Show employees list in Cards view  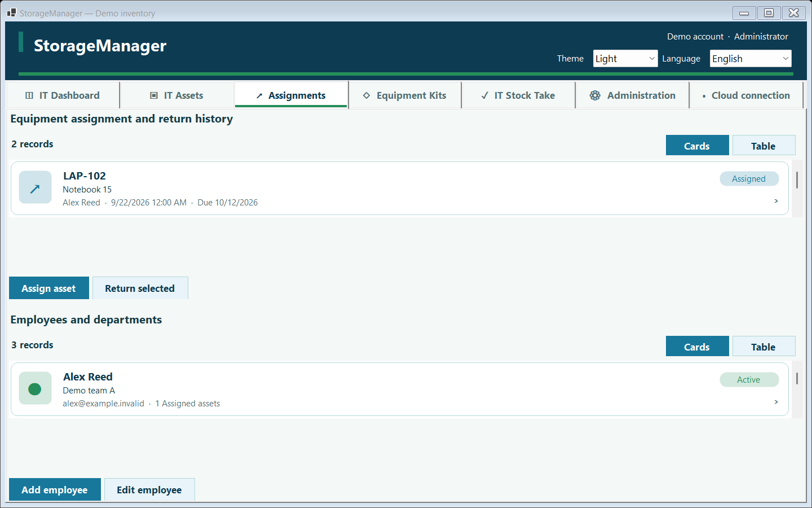[697, 347]
